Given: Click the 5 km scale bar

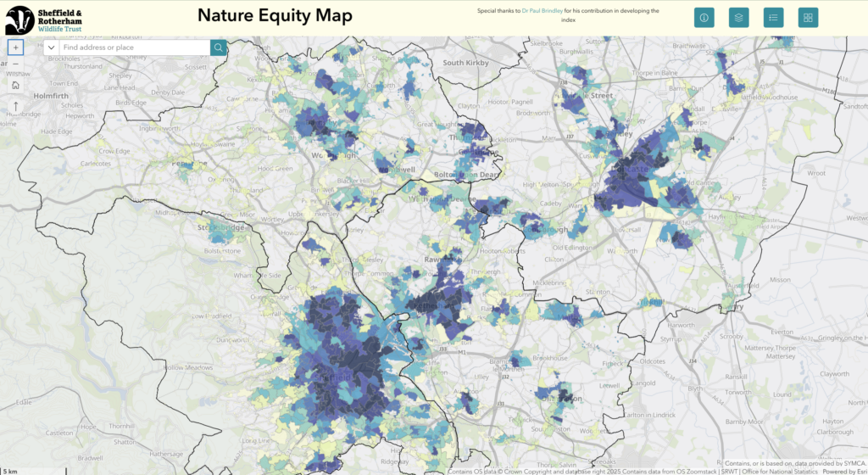Looking at the screenshot, I should pos(33,471).
